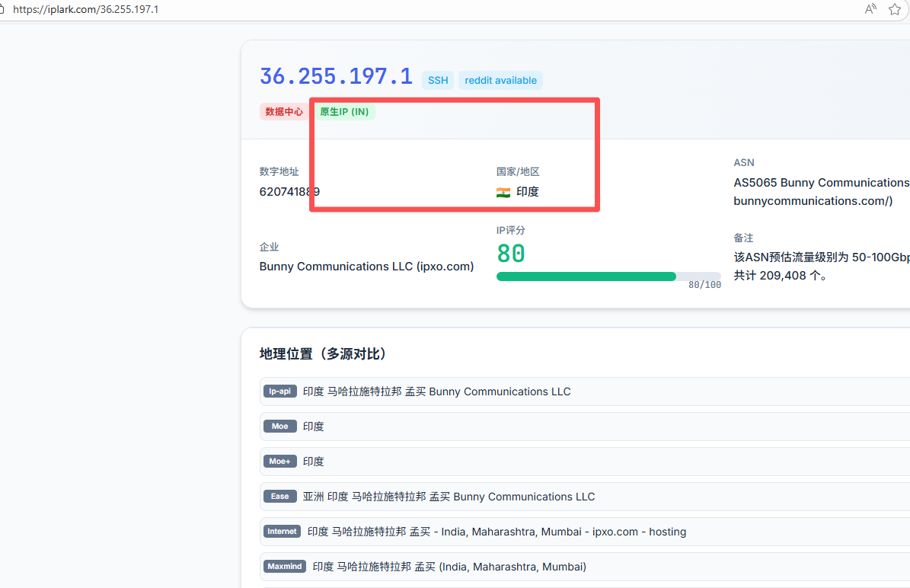Click the India flag icon
The height and width of the screenshot is (588, 910).
tap(503, 193)
